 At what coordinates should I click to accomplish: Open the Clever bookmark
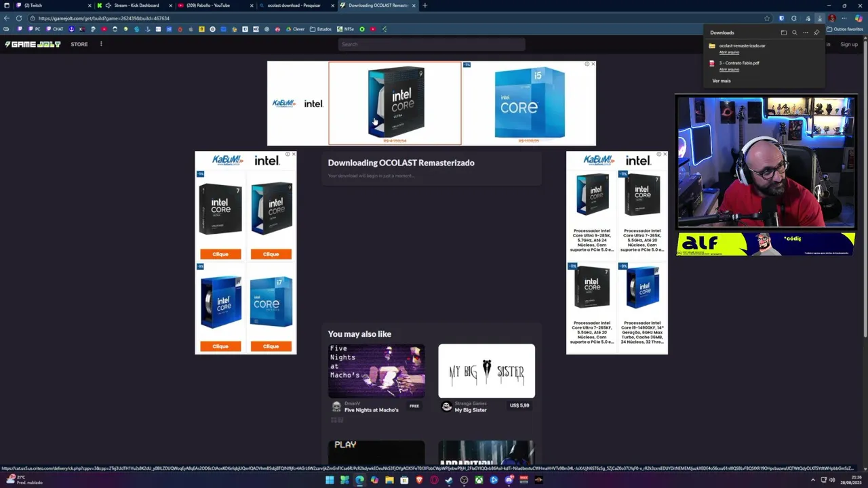(295, 29)
